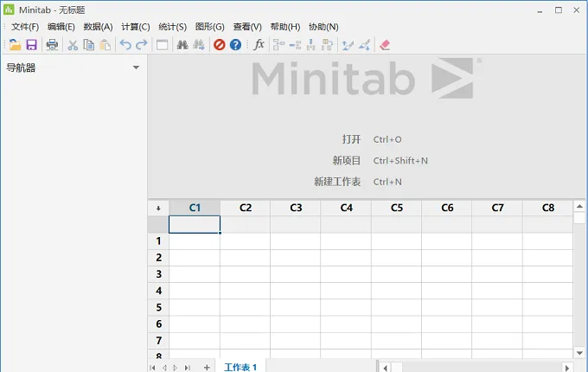Click the C2 column name cell

tap(245, 224)
